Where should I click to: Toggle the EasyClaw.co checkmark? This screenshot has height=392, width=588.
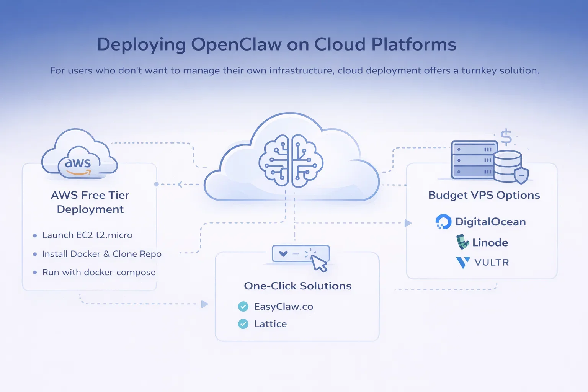243,307
